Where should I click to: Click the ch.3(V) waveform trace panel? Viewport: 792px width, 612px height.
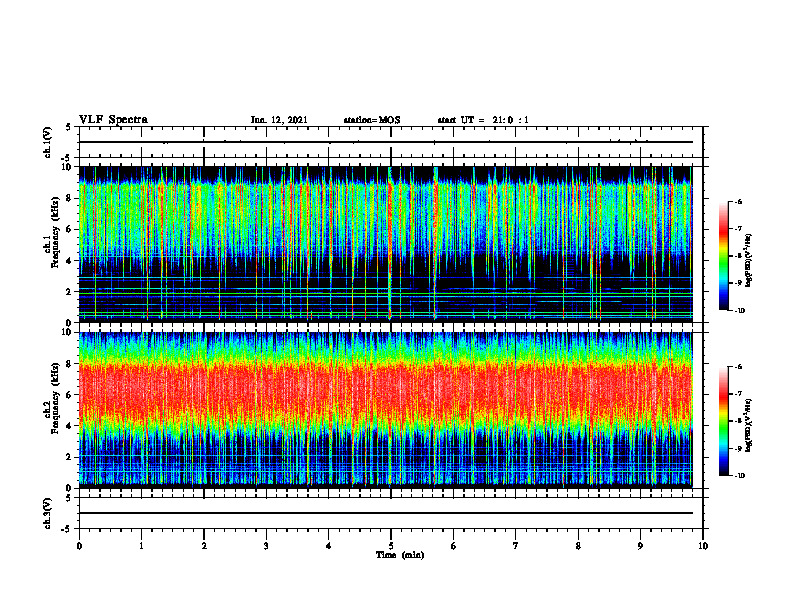tap(391, 513)
